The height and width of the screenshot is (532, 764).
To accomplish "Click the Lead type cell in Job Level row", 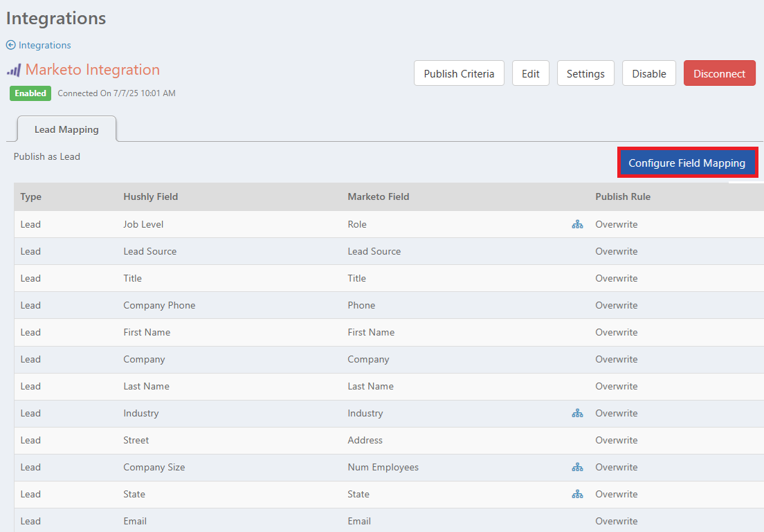I will tap(30, 225).
